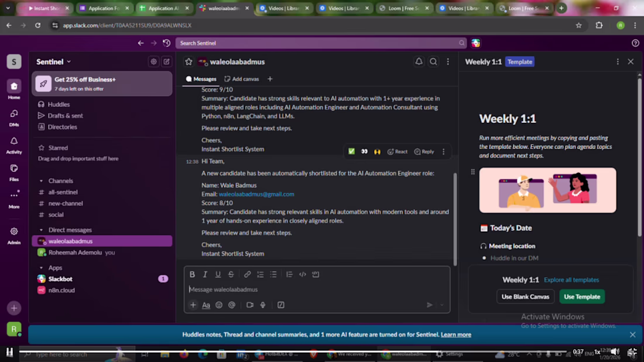Viewport: 644px width, 362px height.
Task: Click Get 25% off Business+ offer
Action: point(102,84)
